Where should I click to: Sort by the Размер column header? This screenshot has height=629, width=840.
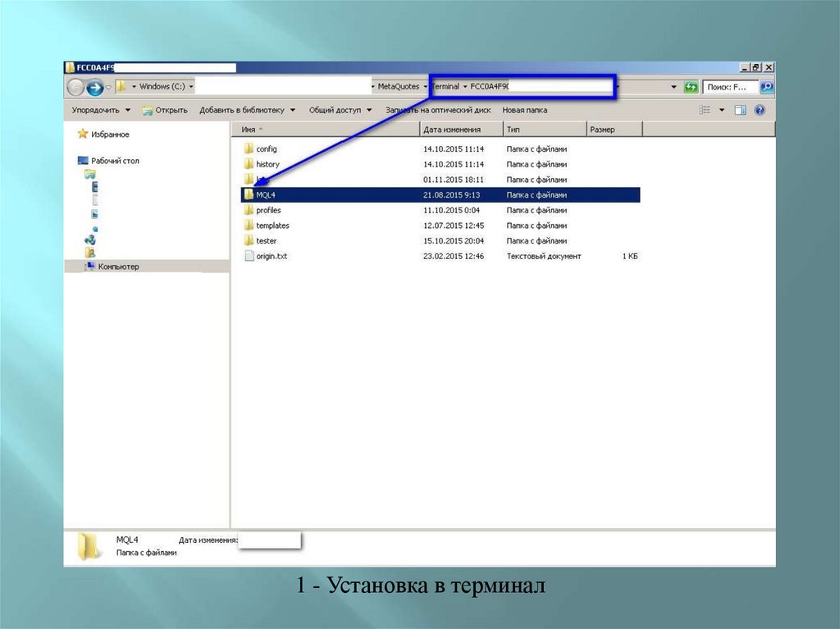click(x=614, y=129)
